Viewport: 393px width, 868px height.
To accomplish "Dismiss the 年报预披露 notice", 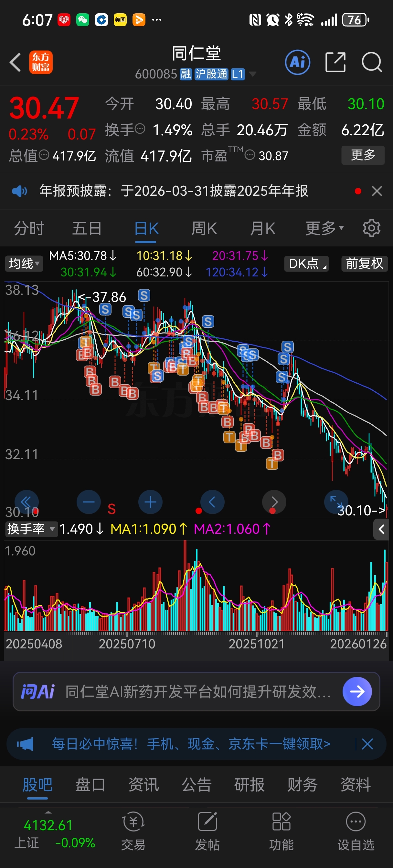I will [377, 191].
